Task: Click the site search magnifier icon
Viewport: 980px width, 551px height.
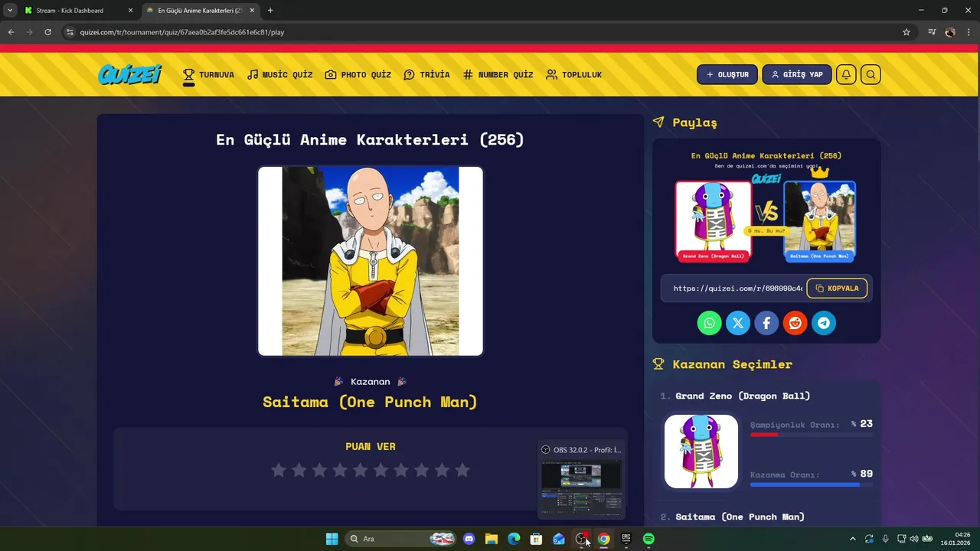Action: [x=871, y=74]
